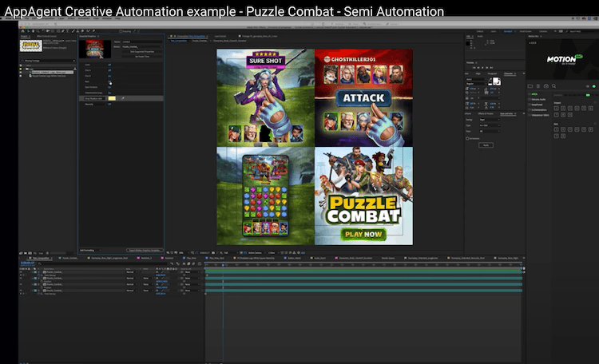Open the Add Formatting dropdown
This screenshot has width=599, height=364.
pos(90,250)
